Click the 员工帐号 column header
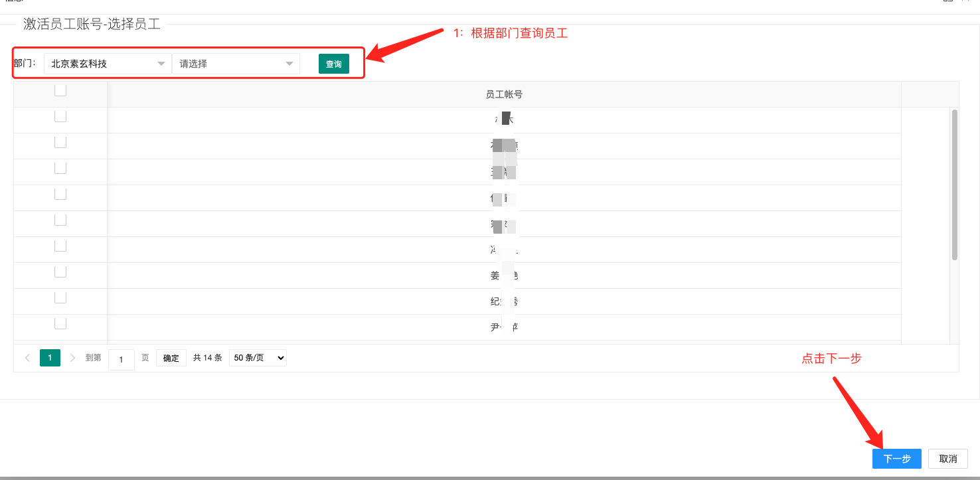The width and height of the screenshot is (980, 480). click(x=504, y=94)
